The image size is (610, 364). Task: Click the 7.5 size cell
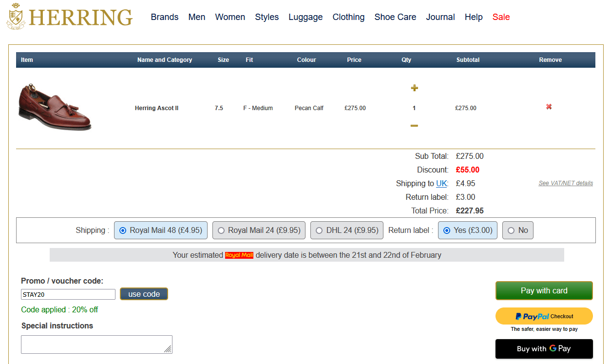(219, 108)
